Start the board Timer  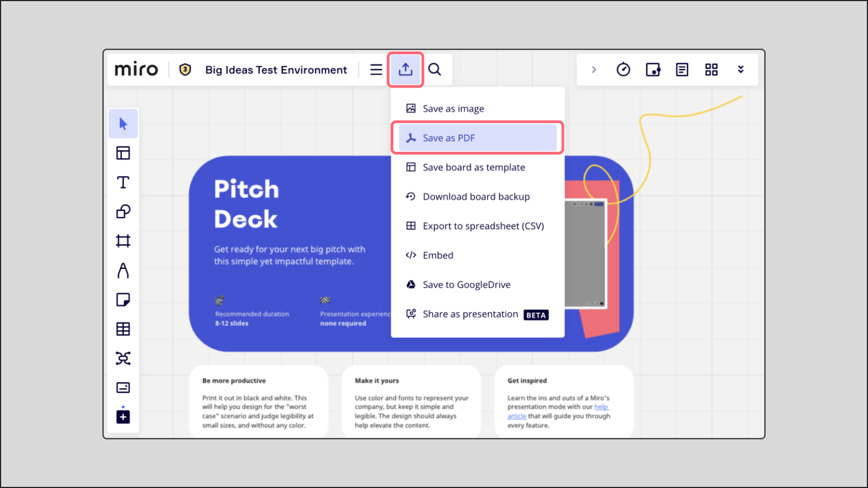[x=623, y=69]
